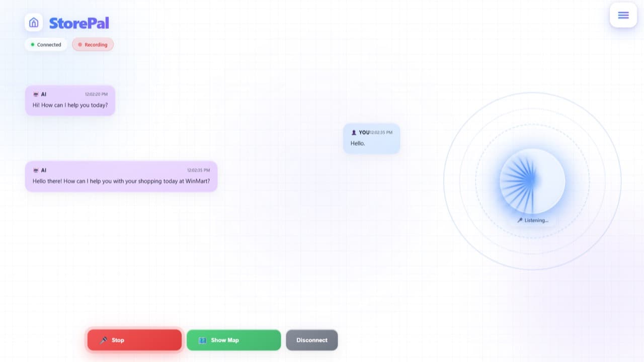Click the red Recording status dot

(x=80, y=45)
